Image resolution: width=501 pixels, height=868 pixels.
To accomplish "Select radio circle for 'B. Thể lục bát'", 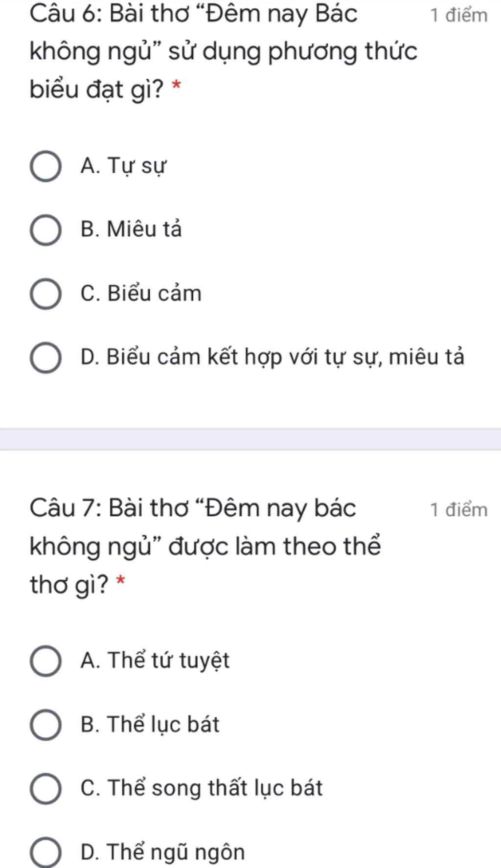I will 46,725.
